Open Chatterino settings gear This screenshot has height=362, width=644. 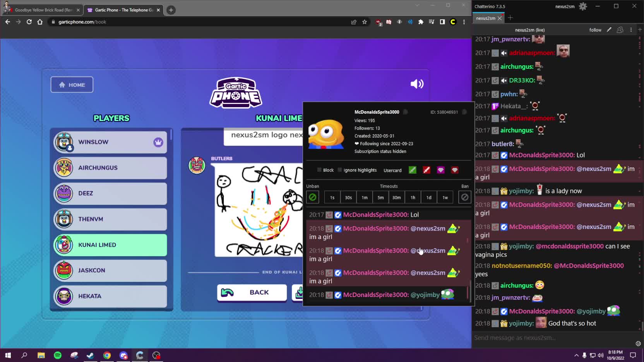(x=583, y=6)
